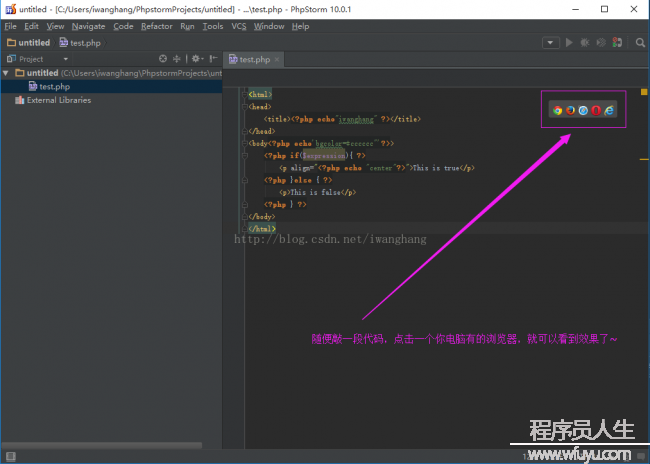Image resolution: width=650 pixels, height=464 pixels.
Task: Maximize the PhpStorm window
Action: 604,9
